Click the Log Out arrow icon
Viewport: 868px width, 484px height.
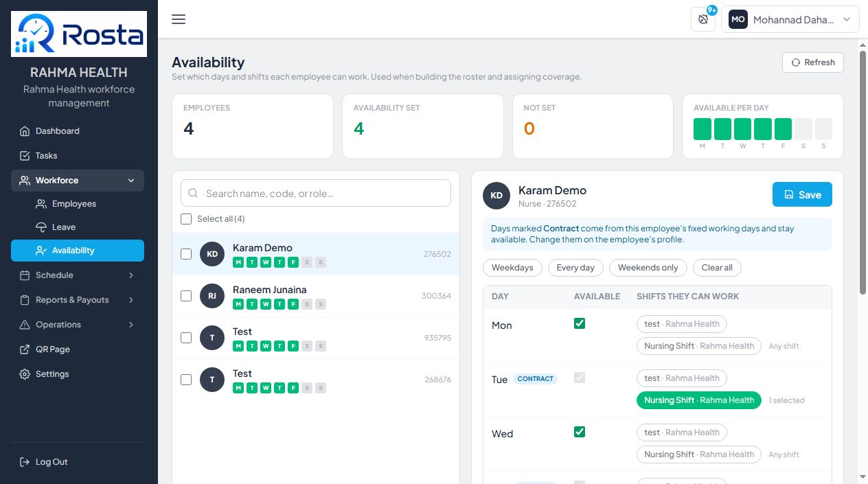[x=25, y=462]
